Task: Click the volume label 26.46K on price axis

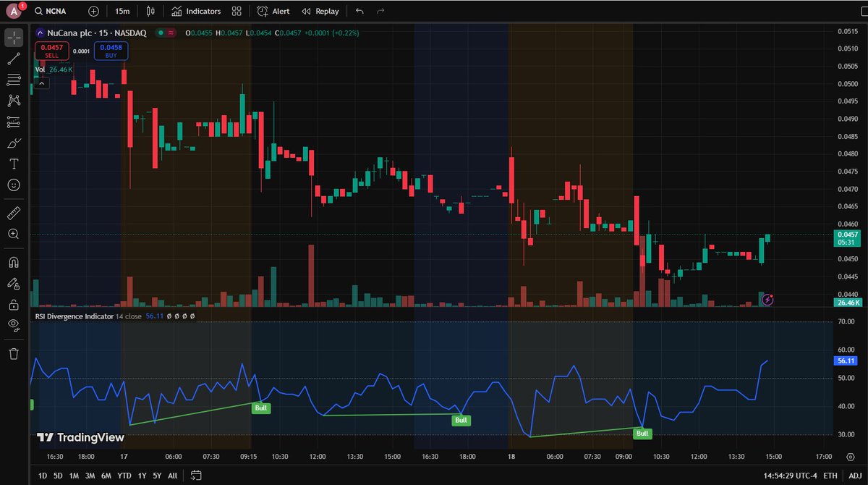Action: [847, 303]
